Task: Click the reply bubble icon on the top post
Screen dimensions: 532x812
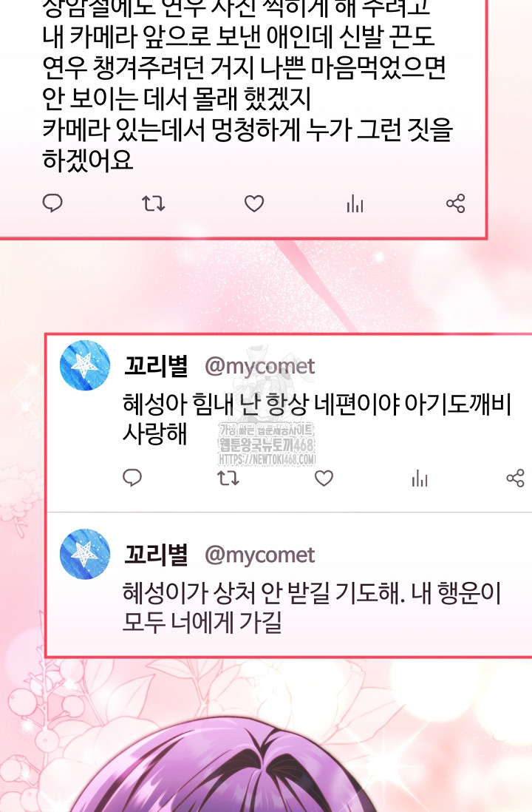Action: (x=52, y=203)
